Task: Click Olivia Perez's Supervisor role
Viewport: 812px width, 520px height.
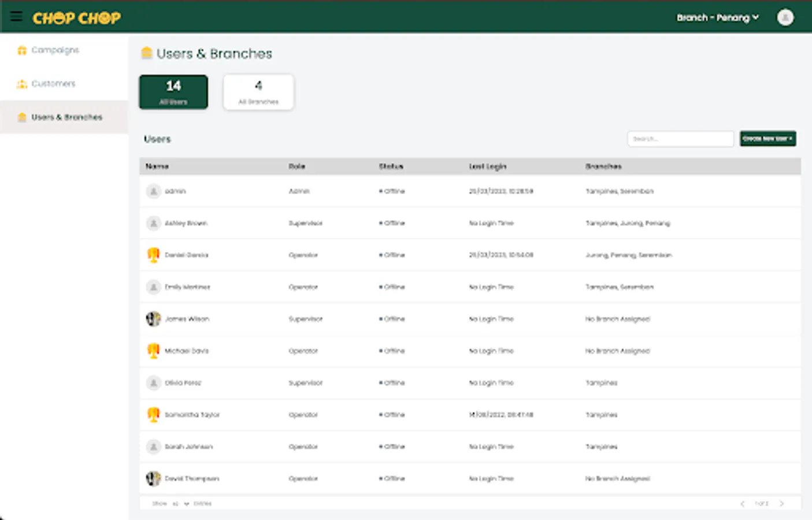Action: click(306, 383)
